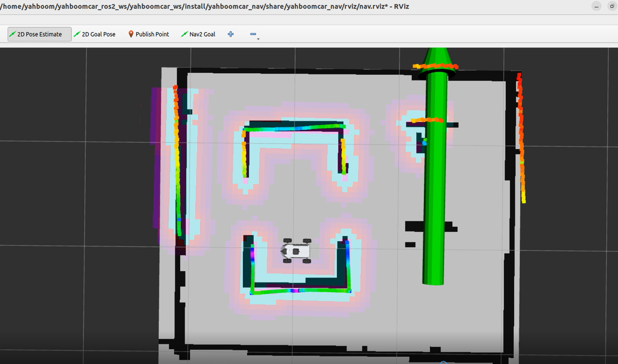This screenshot has width=618, height=364.
Task: Click the blue minus remove-tool icon
Action: [253, 34]
